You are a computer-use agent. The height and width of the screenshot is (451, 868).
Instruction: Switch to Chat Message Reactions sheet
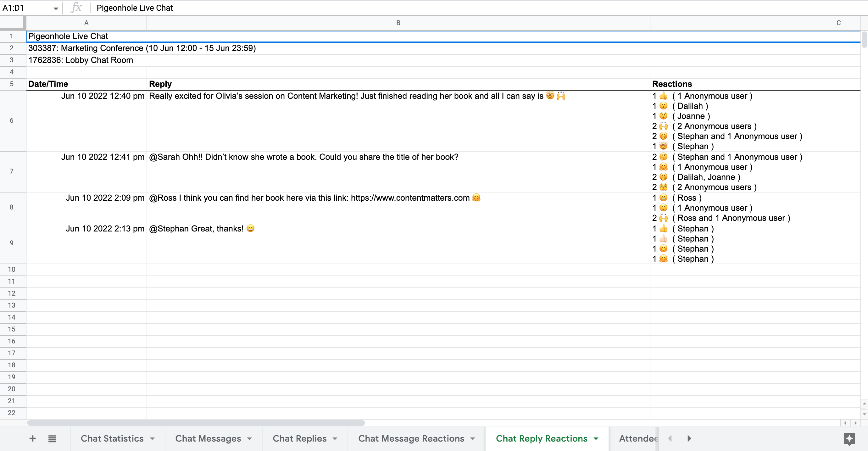pyautogui.click(x=411, y=438)
